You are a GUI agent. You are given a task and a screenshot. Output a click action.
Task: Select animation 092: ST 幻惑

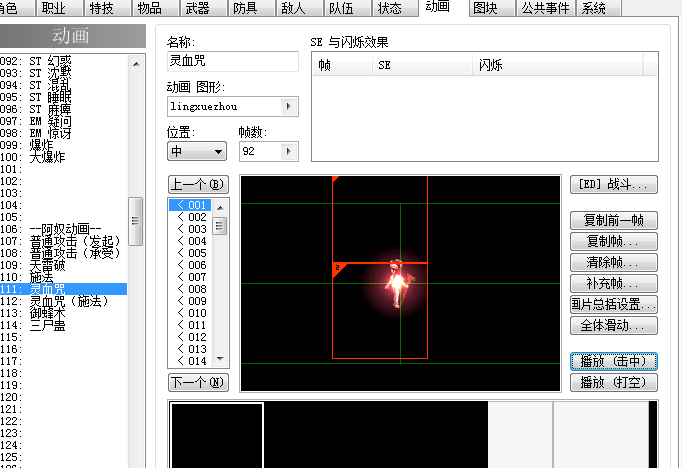click(64, 61)
